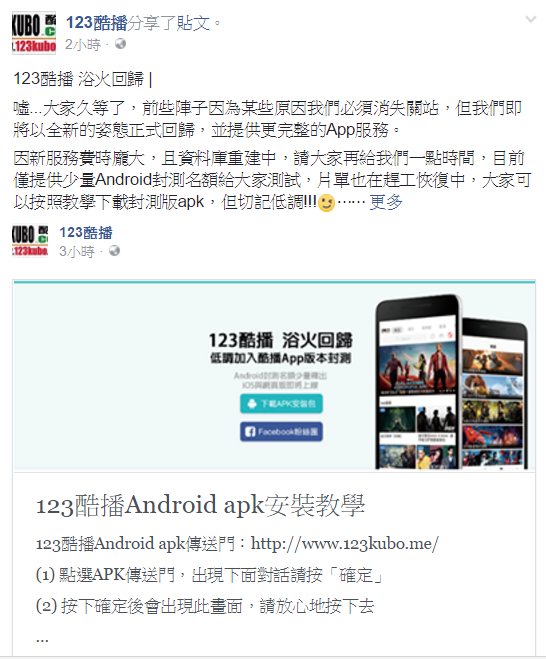Viewport: 546px width, 659px height.
Task: Click the globe privacy icon beside 3小時
Action: 114,251
